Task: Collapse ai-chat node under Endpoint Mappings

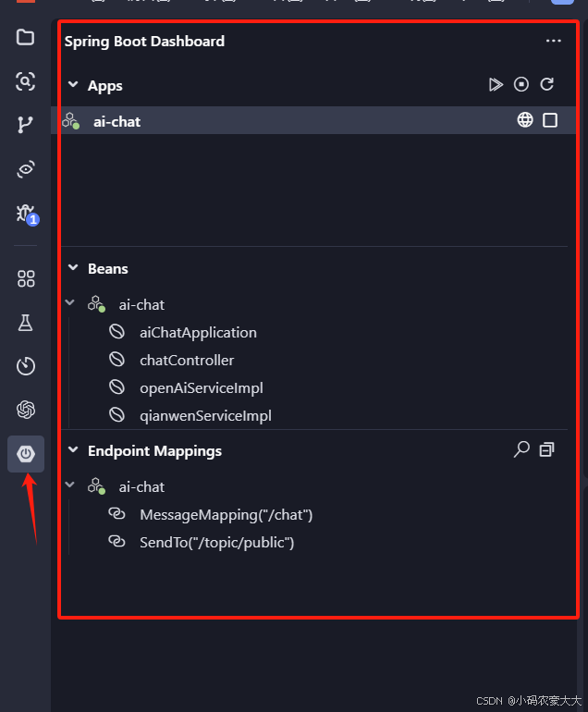Action: pos(70,485)
